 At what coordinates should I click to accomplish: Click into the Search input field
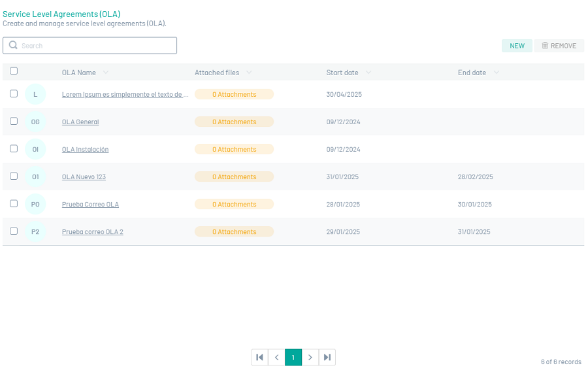pyautogui.click(x=90, y=45)
